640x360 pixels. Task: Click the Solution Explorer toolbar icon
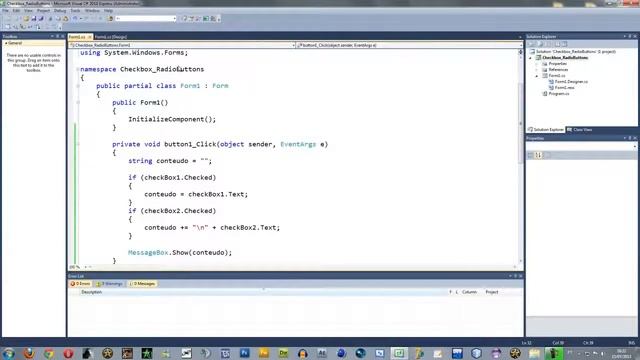(184, 19)
